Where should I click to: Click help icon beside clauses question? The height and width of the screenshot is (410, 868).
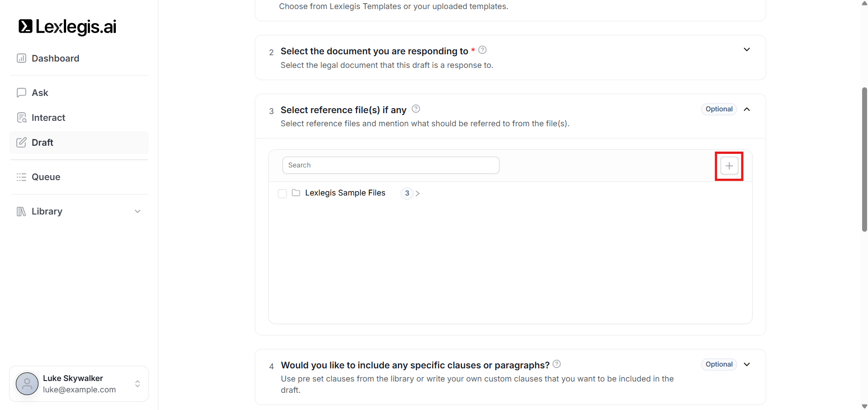(x=557, y=364)
